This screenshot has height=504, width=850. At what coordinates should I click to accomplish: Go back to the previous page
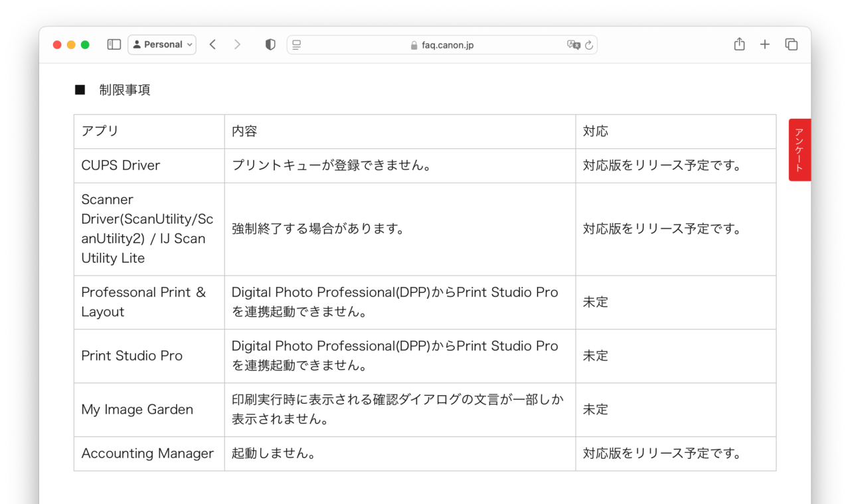(212, 44)
